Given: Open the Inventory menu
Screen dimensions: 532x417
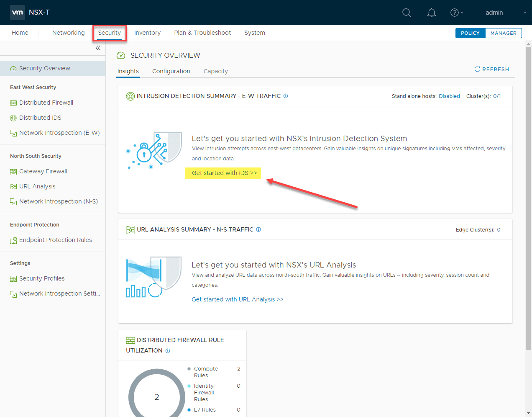Looking at the screenshot, I should coord(147,32).
